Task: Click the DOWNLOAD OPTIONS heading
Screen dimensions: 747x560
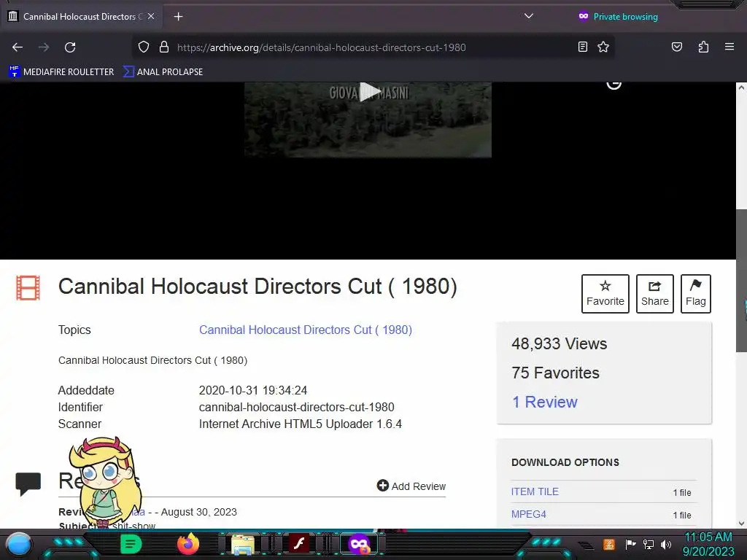Action: coord(565,462)
